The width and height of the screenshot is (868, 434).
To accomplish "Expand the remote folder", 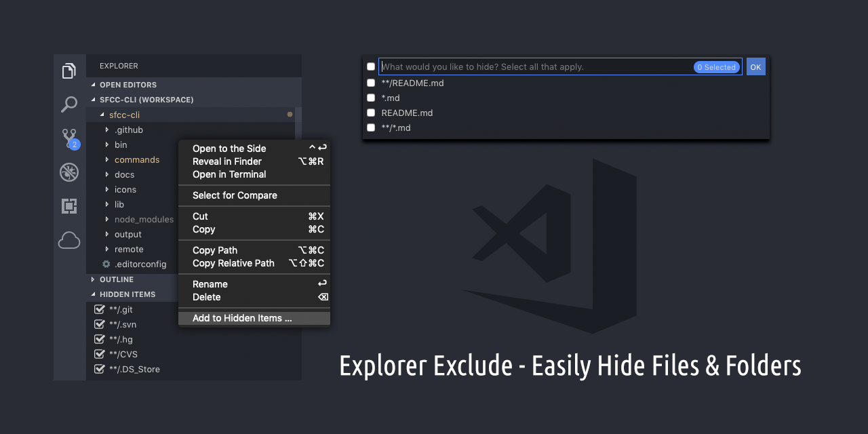I will pos(107,249).
